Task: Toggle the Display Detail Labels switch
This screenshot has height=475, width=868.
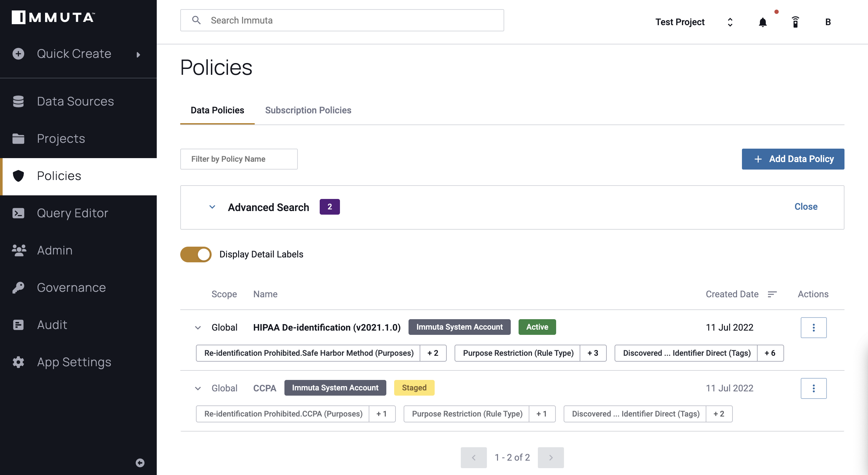Action: [196, 254]
